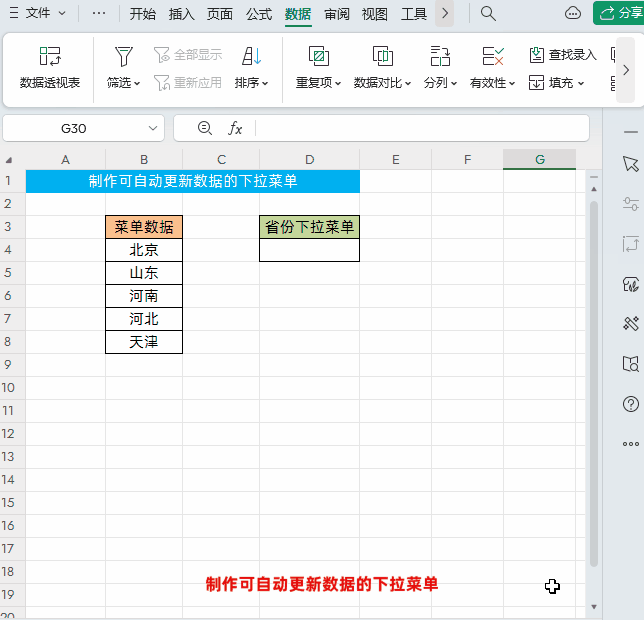
Task: Select the cell containing 天津
Action: [144, 342]
